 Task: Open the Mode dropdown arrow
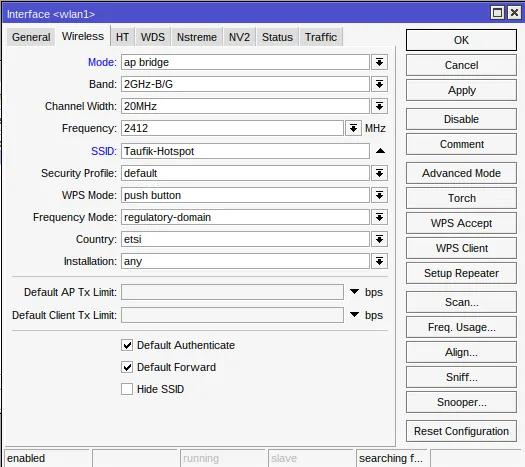379,62
